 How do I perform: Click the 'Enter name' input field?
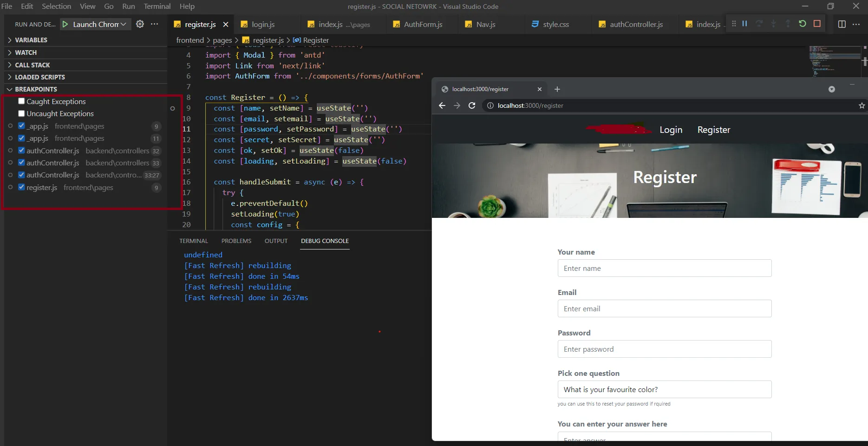click(665, 268)
